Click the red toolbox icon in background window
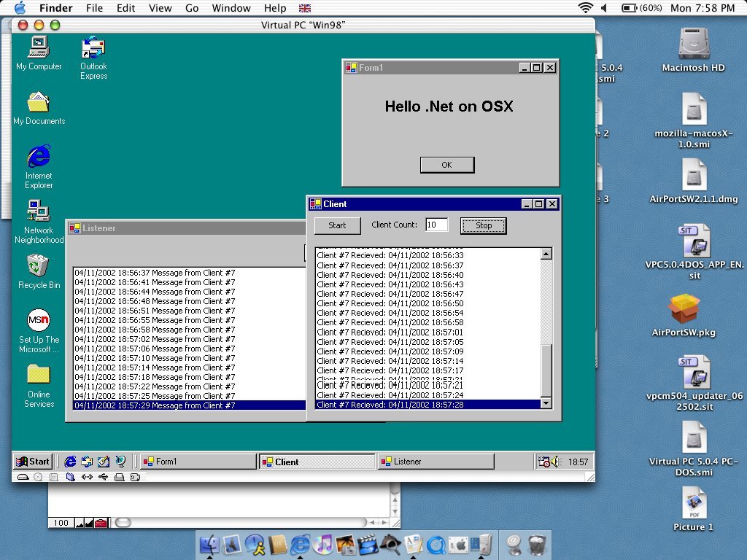Screen dimensions: 747x560 pyautogui.click(x=101, y=523)
